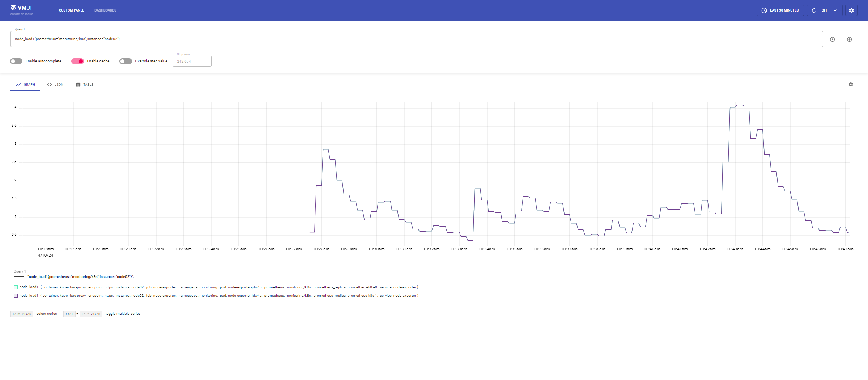The image size is (868, 380).
Task: Click the 4/10/24 date label
Action: coord(46,255)
